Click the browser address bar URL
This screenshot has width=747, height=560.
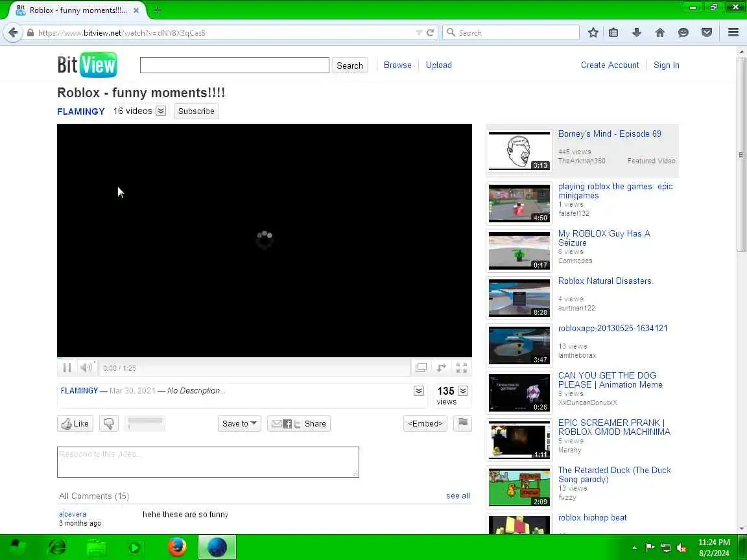[121, 32]
